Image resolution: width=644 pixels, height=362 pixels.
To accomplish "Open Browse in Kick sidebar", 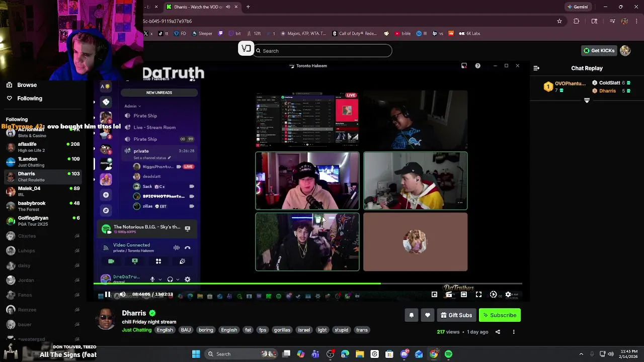I will (x=27, y=85).
